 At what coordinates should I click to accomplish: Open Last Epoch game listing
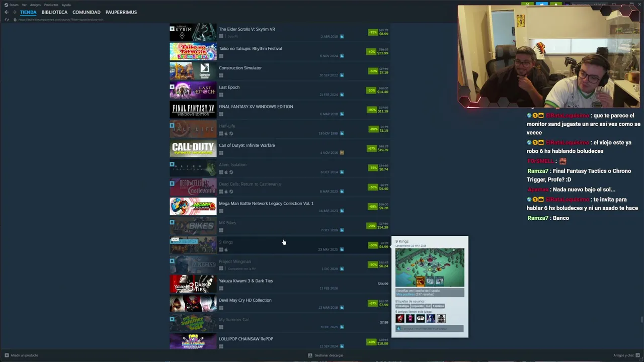click(x=279, y=90)
